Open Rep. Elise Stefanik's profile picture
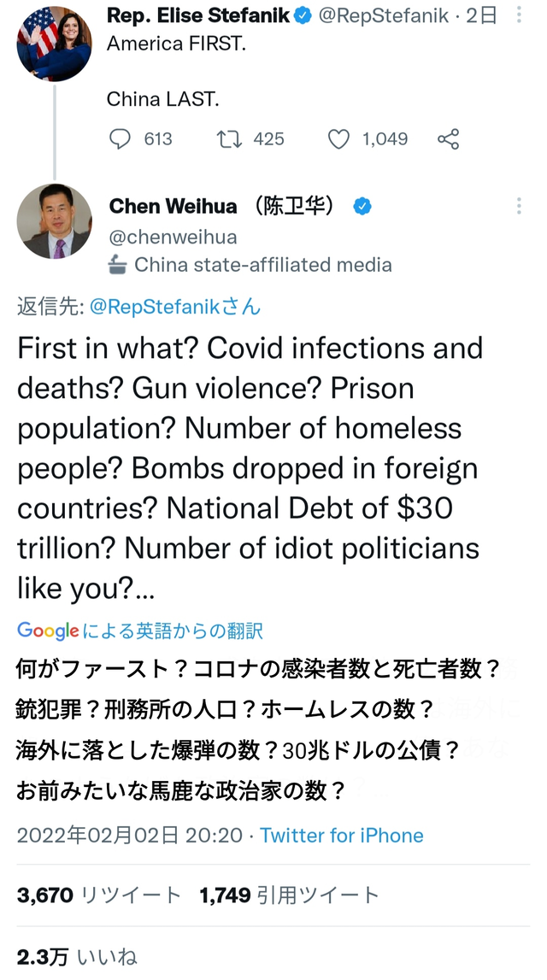 tap(54, 44)
